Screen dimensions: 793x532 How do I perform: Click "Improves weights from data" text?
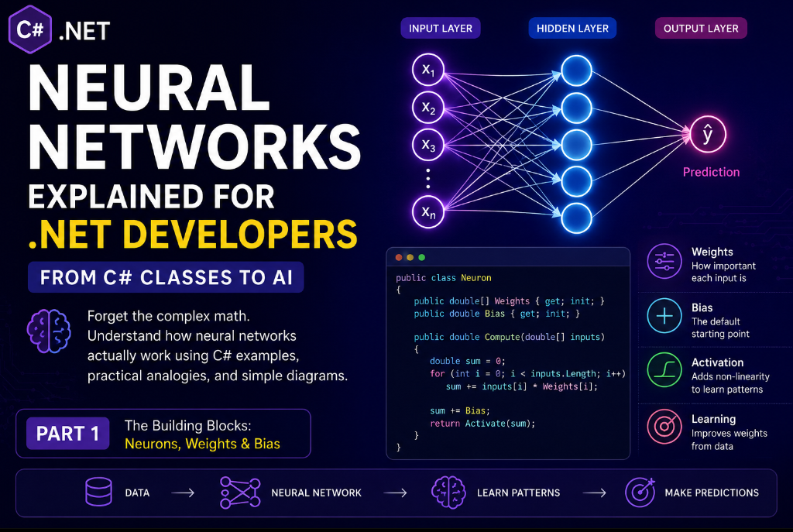pos(729,439)
